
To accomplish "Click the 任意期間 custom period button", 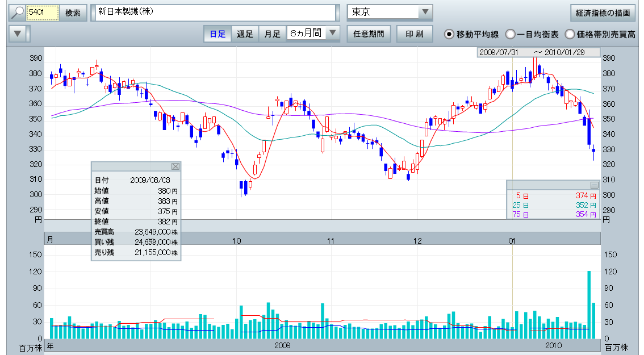I will point(368,34).
